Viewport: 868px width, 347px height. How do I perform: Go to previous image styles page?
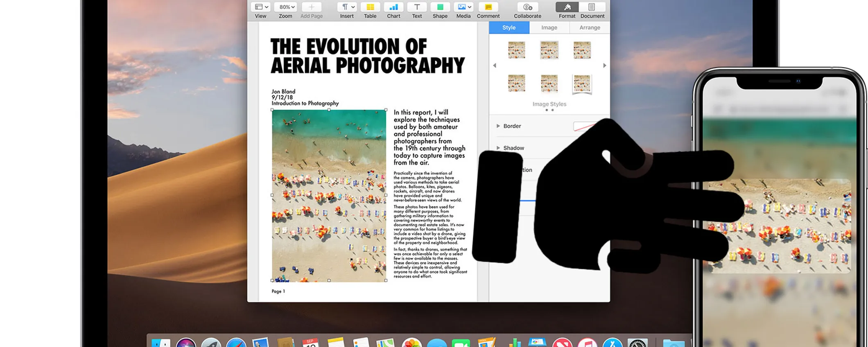point(495,65)
